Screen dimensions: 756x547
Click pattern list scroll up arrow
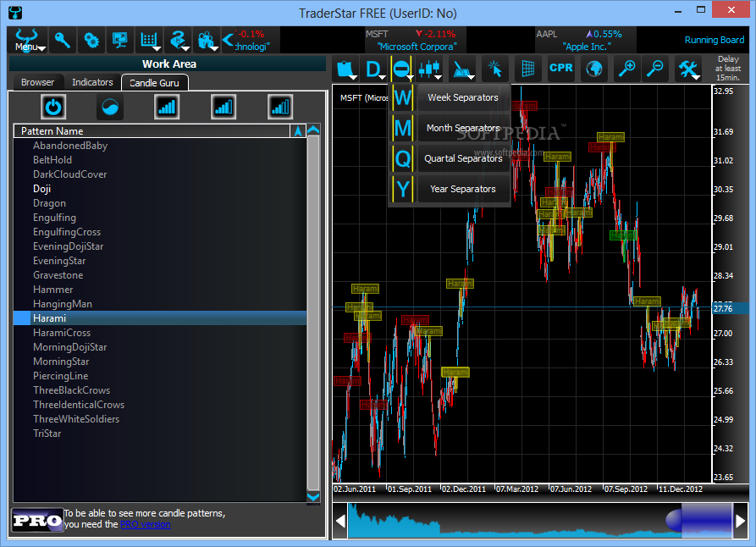(313, 130)
